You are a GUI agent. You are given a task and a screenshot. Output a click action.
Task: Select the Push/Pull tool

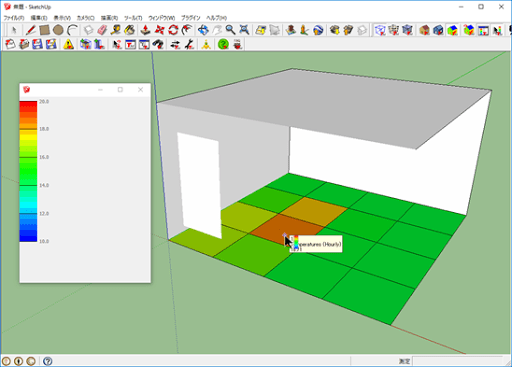click(x=145, y=30)
